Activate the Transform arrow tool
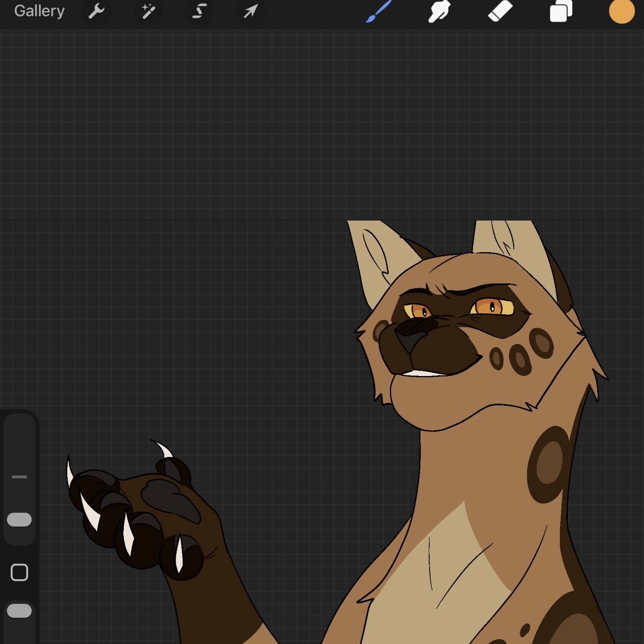 (x=251, y=11)
